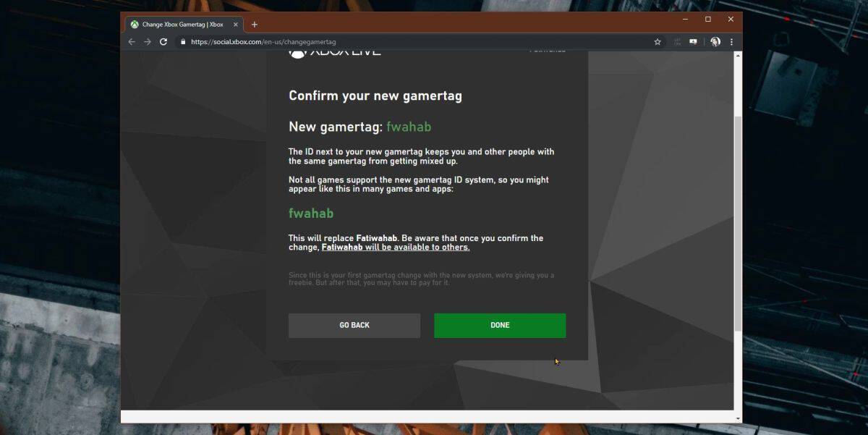Click the new gamertag fwahab text
Viewport: 868px width, 435px height.
click(409, 126)
